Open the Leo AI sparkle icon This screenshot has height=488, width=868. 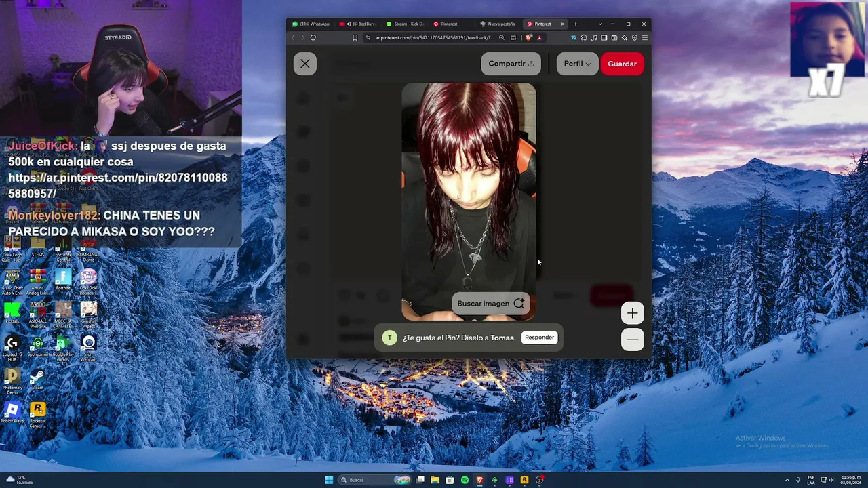(x=624, y=38)
